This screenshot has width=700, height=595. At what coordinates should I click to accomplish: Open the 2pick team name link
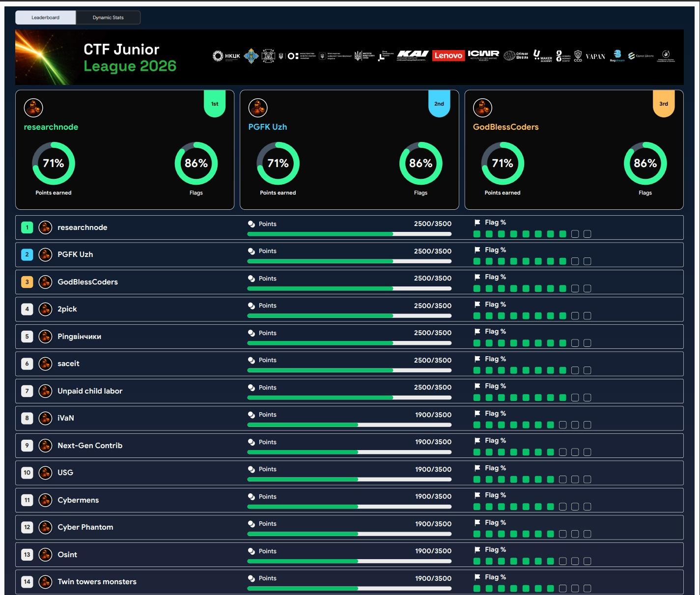67,309
